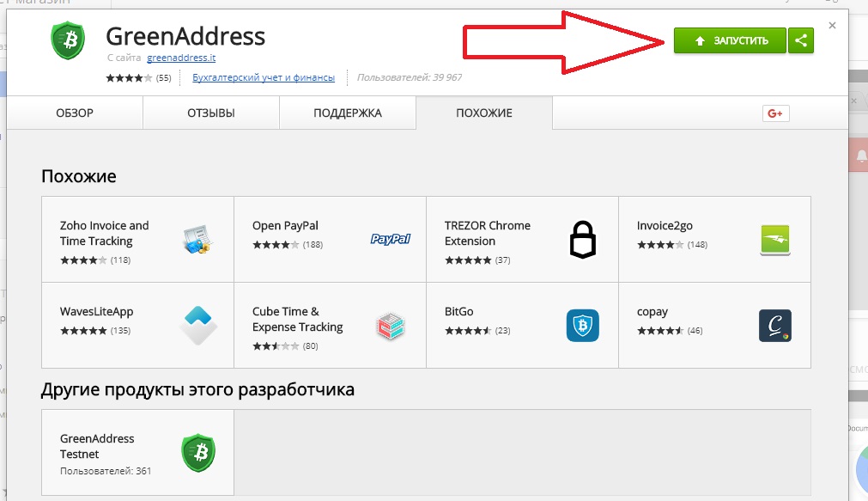This screenshot has height=501, width=868.
Task: Click the BitGo (23) rating count
Action: pyautogui.click(x=502, y=330)
